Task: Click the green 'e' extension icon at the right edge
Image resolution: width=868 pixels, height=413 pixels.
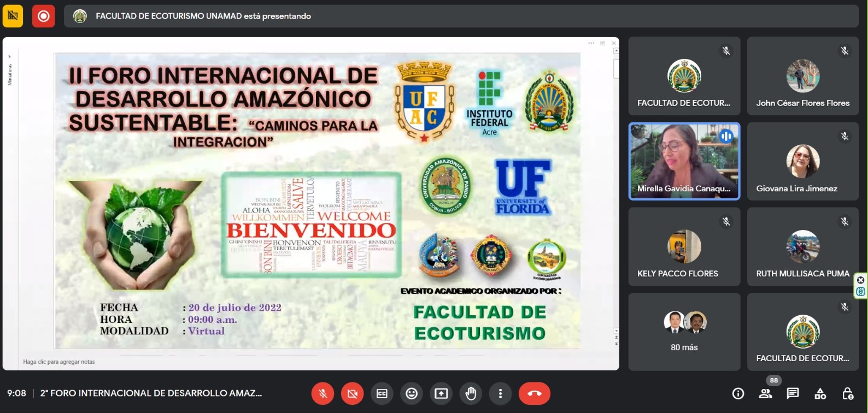Action: pyautogui.click(x=860, y=292)
